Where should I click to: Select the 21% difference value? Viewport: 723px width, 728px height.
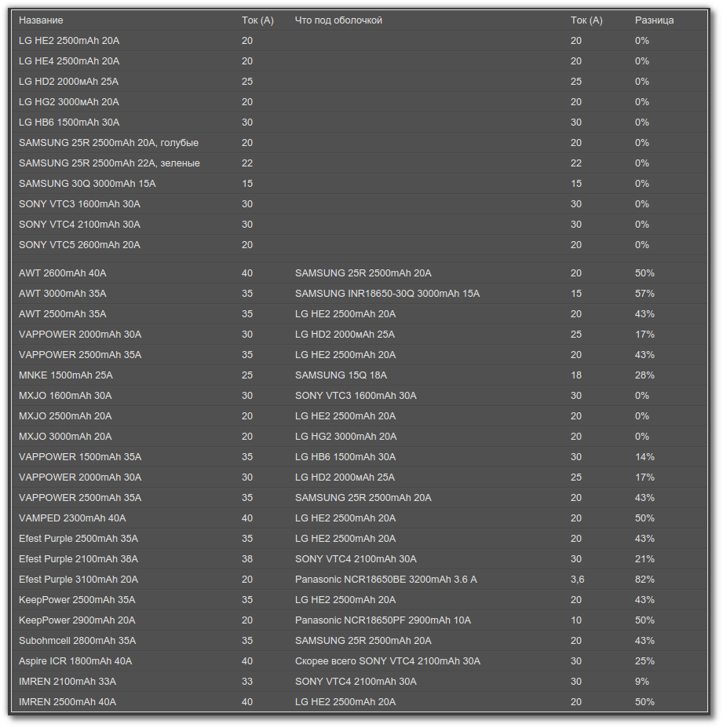coord(644,559)
